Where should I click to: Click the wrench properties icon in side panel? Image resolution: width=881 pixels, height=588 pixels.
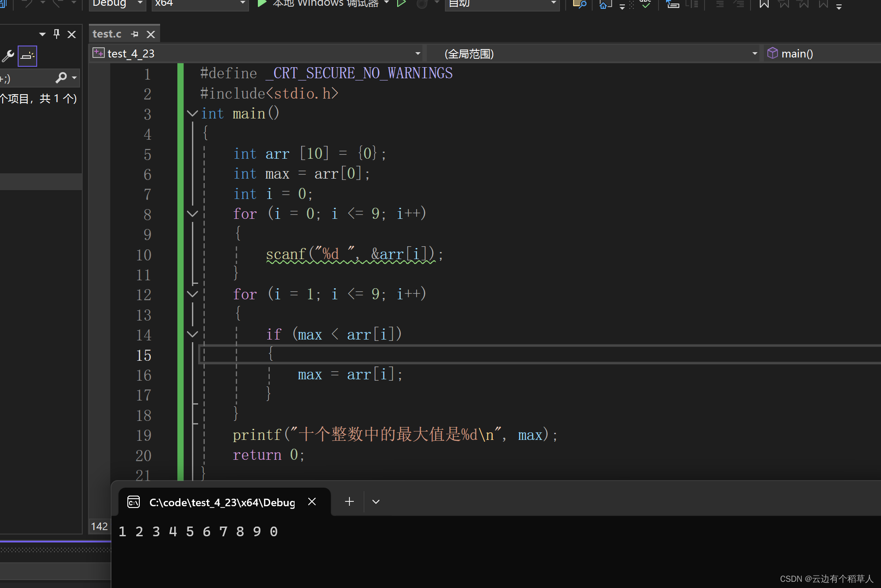(x=8, y=56)
